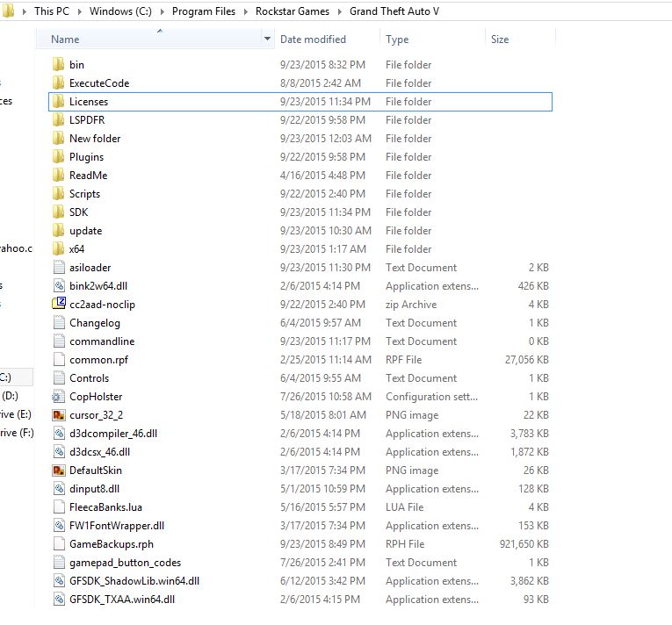Open the Name column filter dropdown arrow
Image resolution: width=672 pixels, height=625 pixels.
(x=267, y=39)
